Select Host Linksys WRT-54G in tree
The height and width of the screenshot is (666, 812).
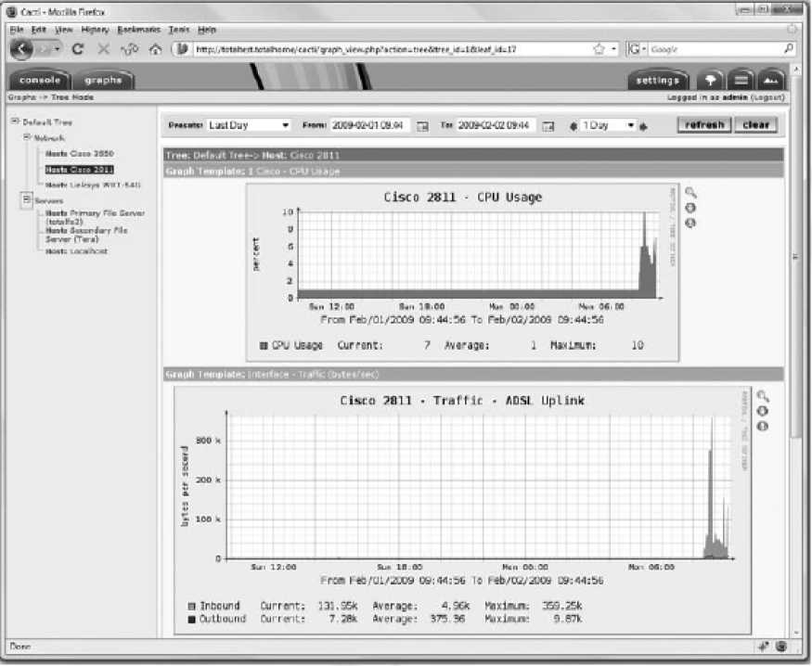tap(93, 185)
